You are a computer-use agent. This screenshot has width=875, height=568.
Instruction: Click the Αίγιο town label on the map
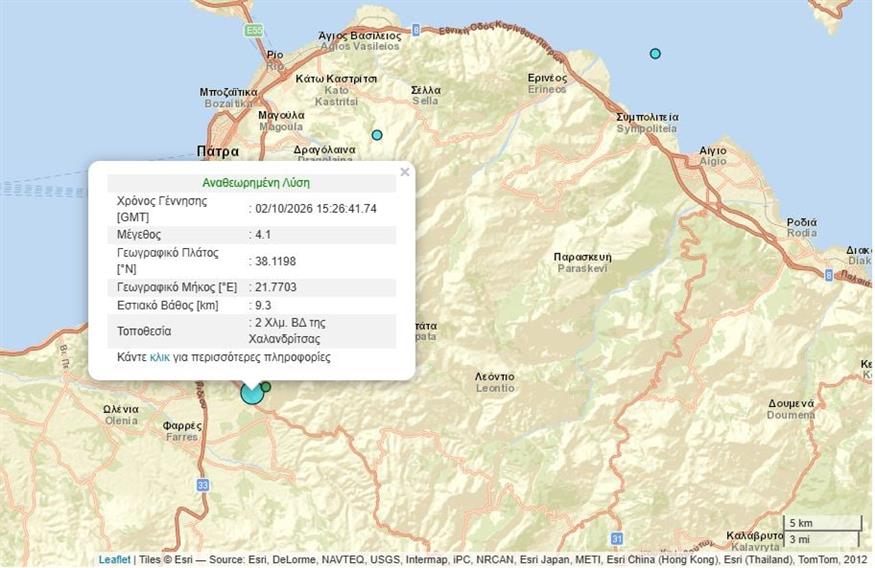(x=713, y=151)
